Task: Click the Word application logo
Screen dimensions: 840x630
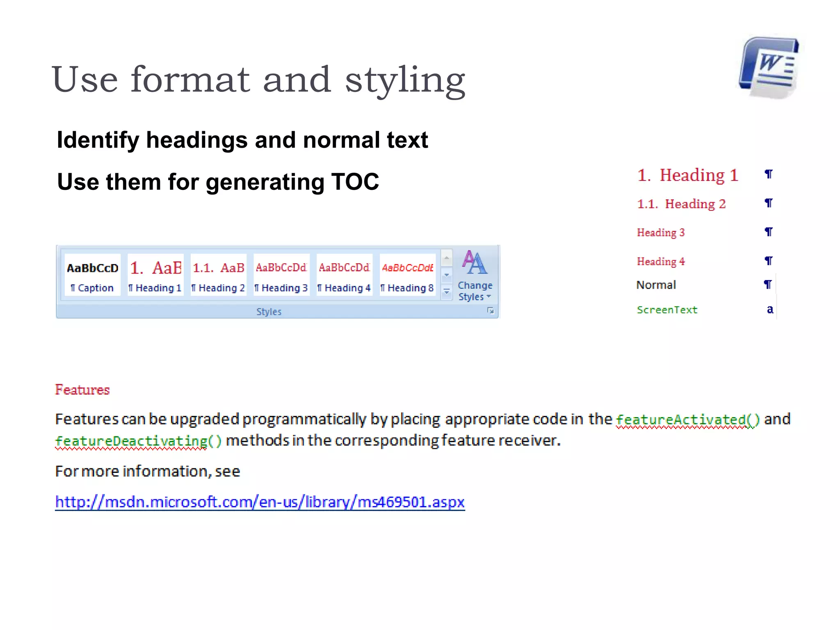Action: (x=769, y=68)
